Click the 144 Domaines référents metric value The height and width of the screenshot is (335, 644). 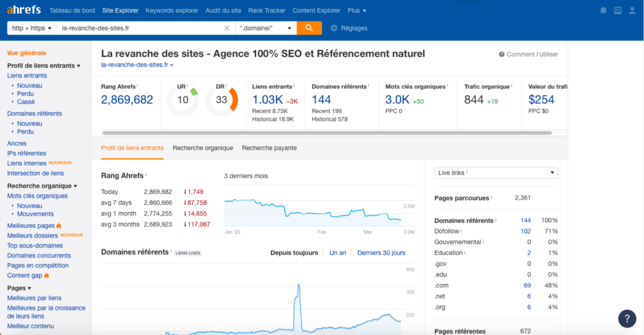tap(321, 99)
